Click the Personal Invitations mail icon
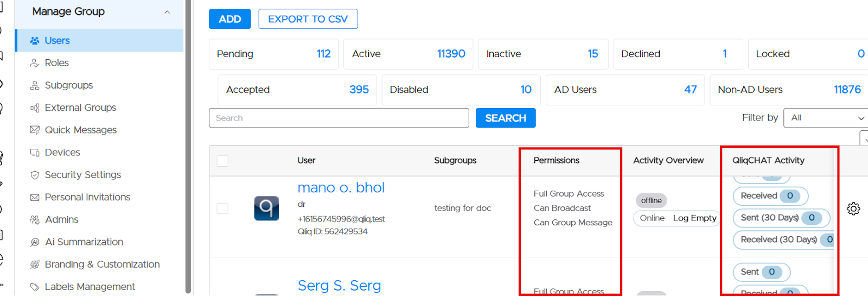The image size is (868, 296). [x=35, y=197]
